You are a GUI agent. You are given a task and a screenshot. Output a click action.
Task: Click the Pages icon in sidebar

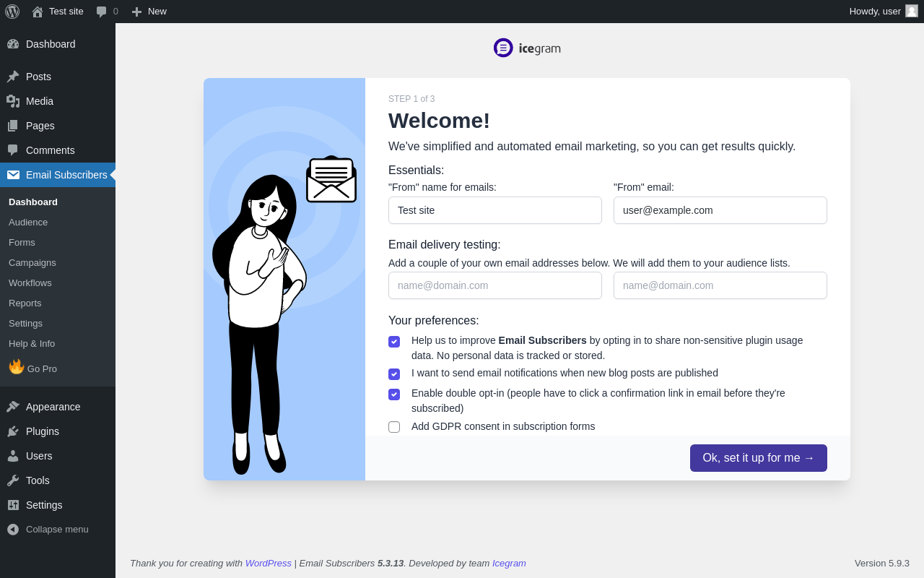point(13,126)
